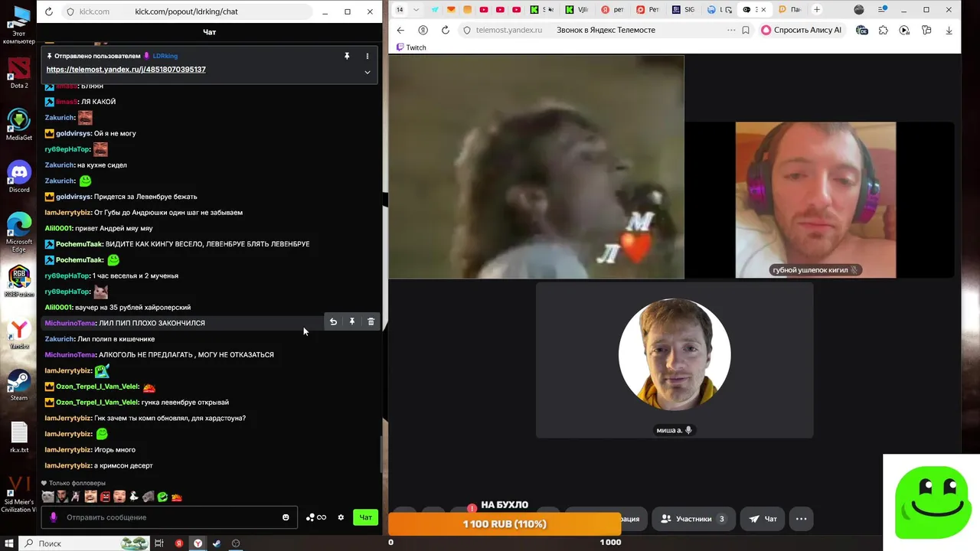Open Yandex home Я button in browser

tap(423, 30)
